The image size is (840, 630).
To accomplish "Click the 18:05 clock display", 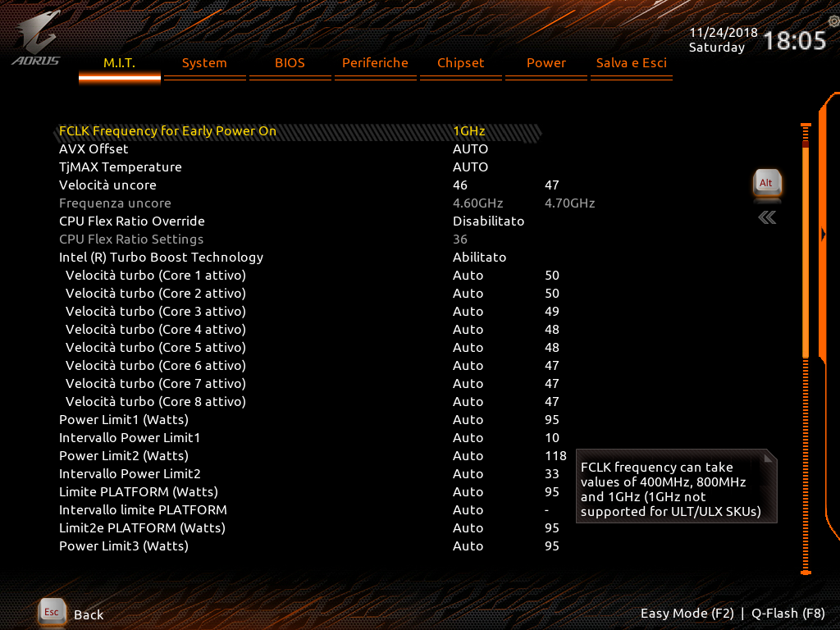I will tap(794, 41).
